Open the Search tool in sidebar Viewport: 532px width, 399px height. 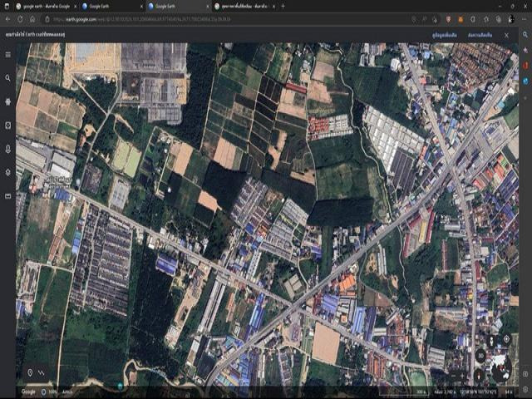point(8,78)
